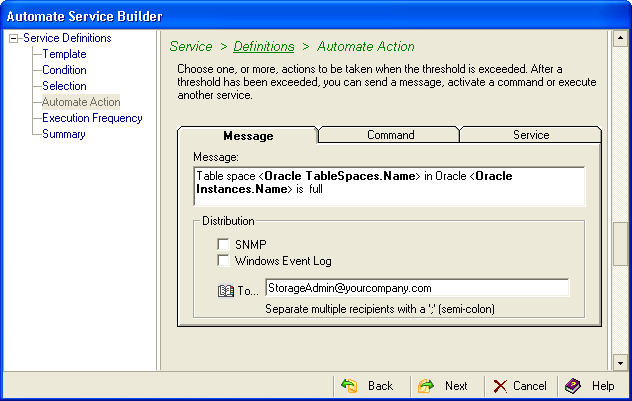Click the Back button label

point(380,386)
